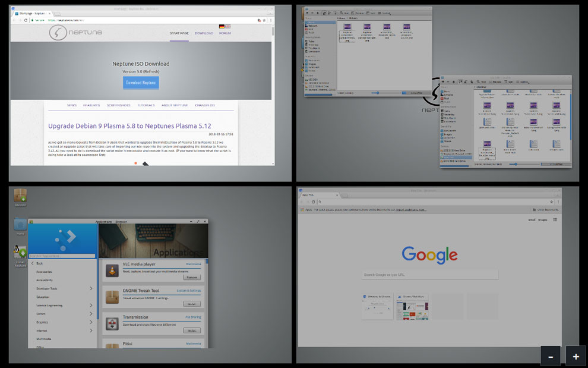Image resolution: width=588 pixels, height=368 pixels.
Task: Select Network in the Pictures Dolphin places panel
Action: (x=312, y=26)
